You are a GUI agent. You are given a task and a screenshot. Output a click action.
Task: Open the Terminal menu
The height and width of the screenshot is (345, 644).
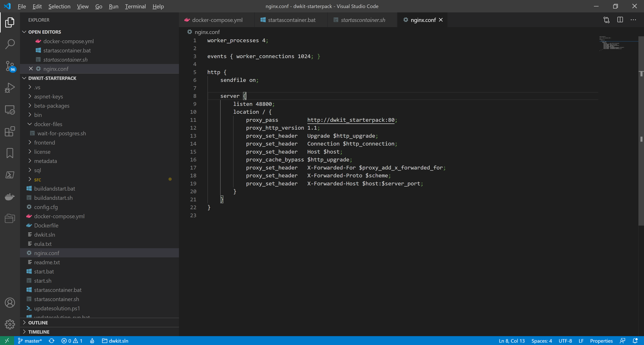135,6
